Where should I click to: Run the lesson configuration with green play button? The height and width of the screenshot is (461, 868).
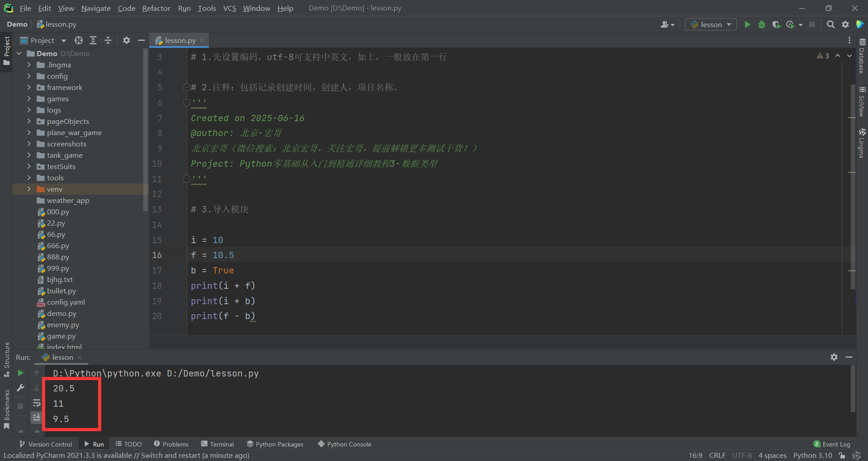747,24
